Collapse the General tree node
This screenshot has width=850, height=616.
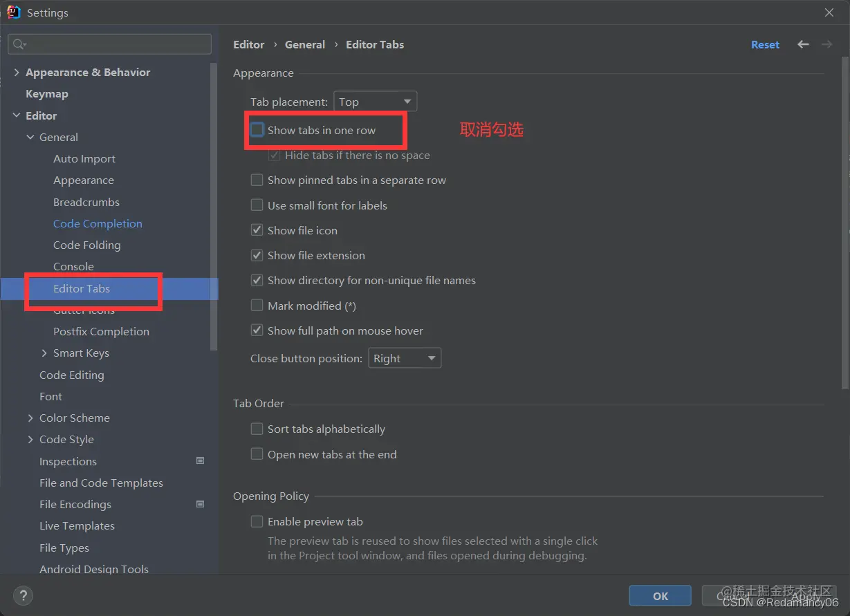(30, 137)
